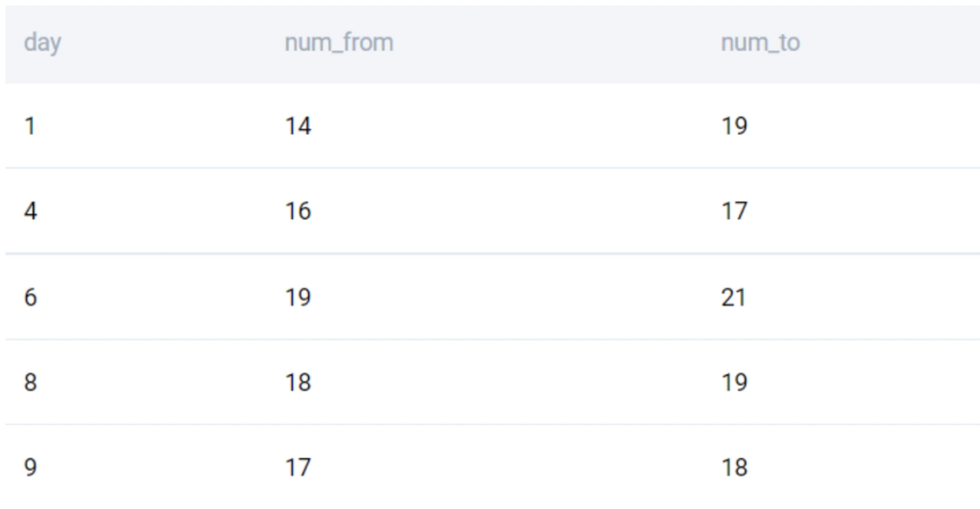Click num_to value 19 in day 8 row
Image resolution: width=980 pixels, height=509 pixels.
point(734,382)
